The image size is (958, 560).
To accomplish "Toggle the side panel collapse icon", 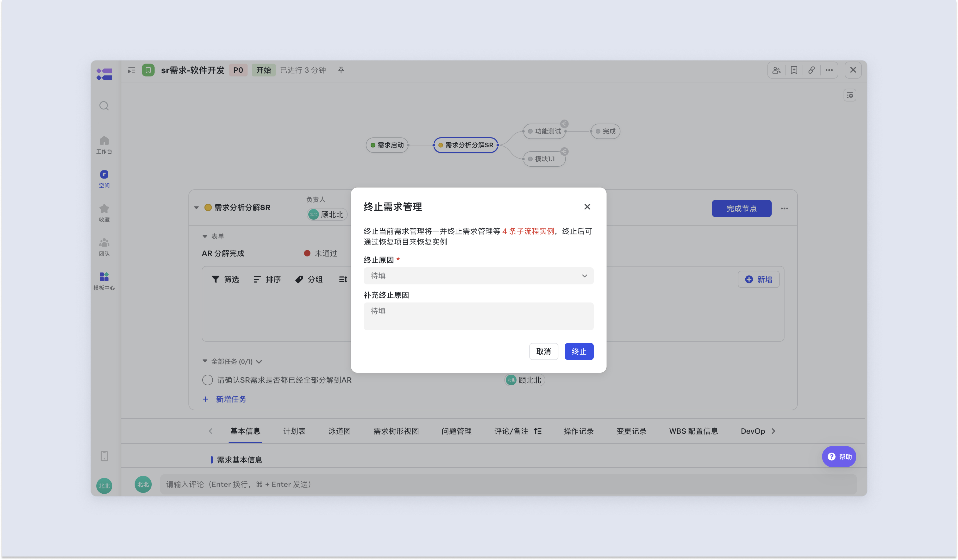I will (x=131, y=70).
